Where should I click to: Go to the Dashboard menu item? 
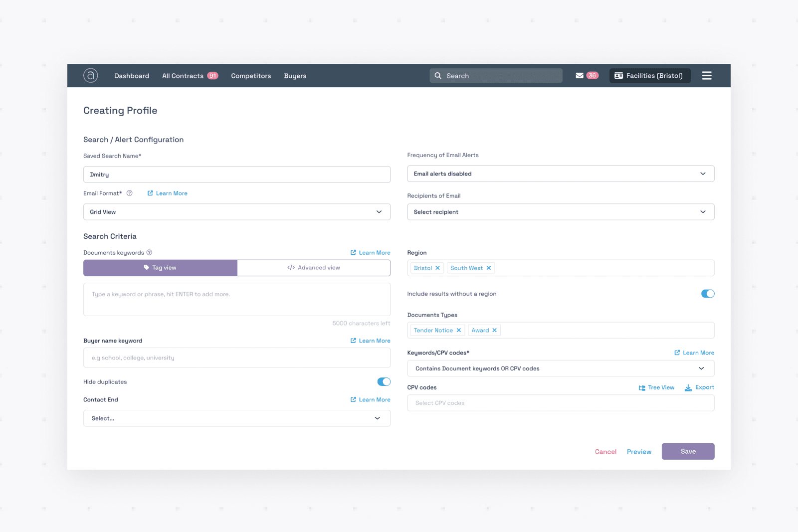[x=132, y=76]
